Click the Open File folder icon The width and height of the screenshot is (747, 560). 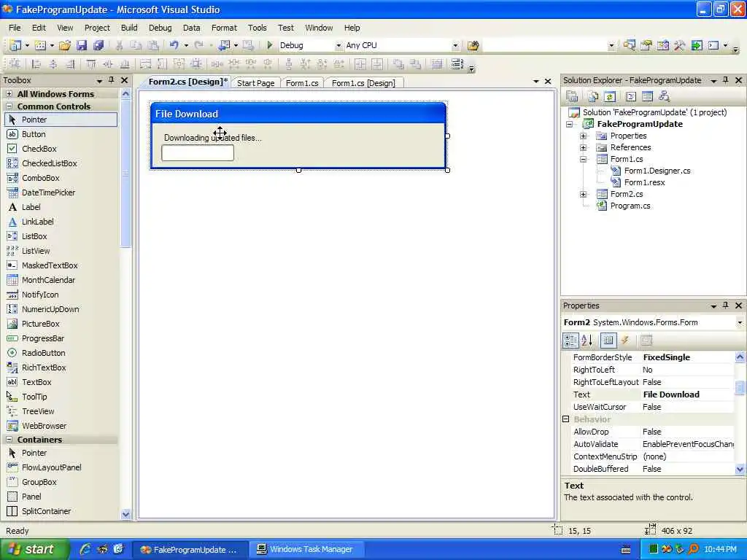65,45
